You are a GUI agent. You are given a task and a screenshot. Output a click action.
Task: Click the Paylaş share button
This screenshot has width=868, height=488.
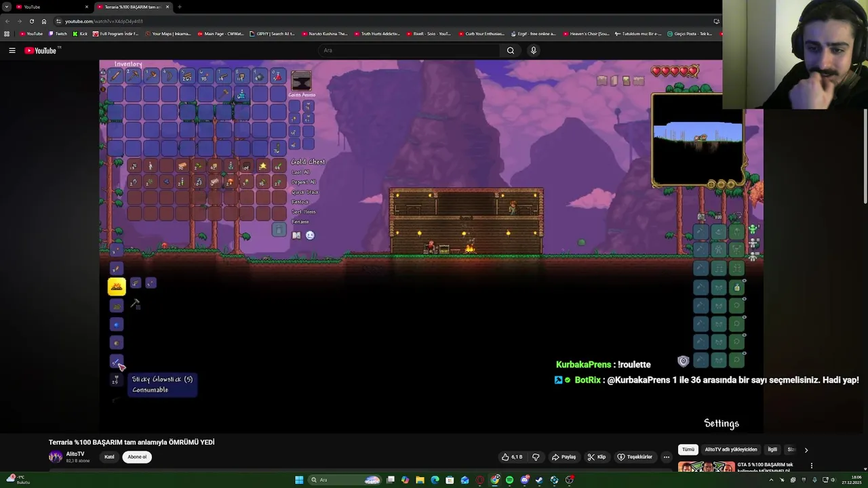564,457
